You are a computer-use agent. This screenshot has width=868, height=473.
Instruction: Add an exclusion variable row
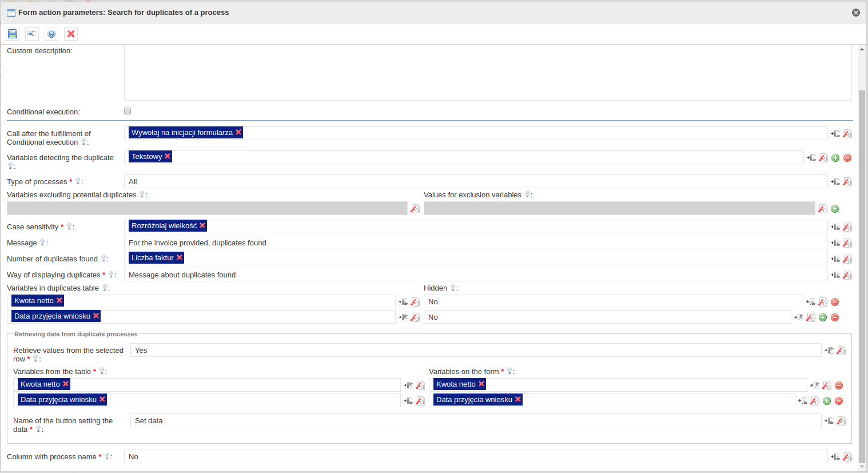(x=835, y=209)
